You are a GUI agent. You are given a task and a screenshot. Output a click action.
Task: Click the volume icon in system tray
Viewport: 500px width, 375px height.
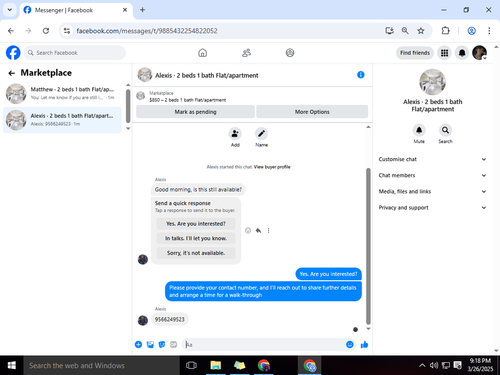[434, 365]
